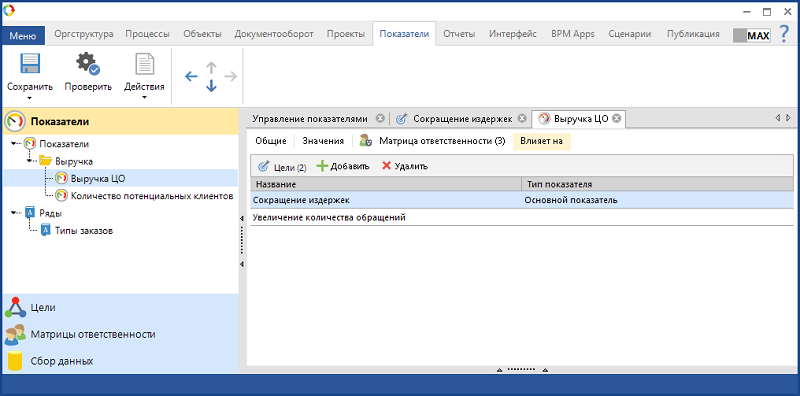Image resolution: width=800 pixels, height=396 pixels.
Task: Click the Проверить gear icon
Action: pos(88,64)
